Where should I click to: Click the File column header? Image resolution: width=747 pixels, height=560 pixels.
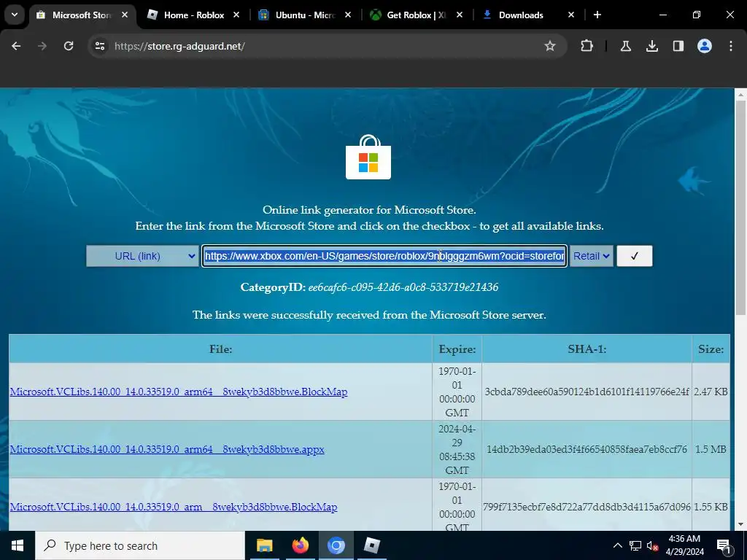[221, 349]
